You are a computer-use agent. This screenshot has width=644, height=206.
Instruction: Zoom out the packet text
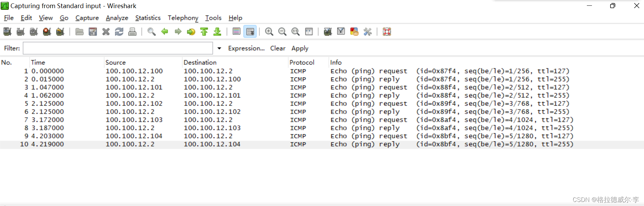[x=282, y=32]
